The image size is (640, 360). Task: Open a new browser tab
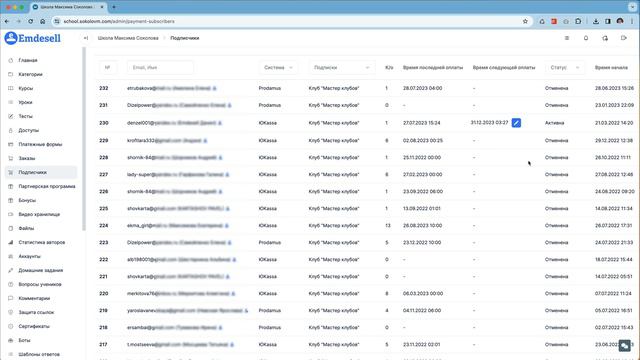click(114, 7)
